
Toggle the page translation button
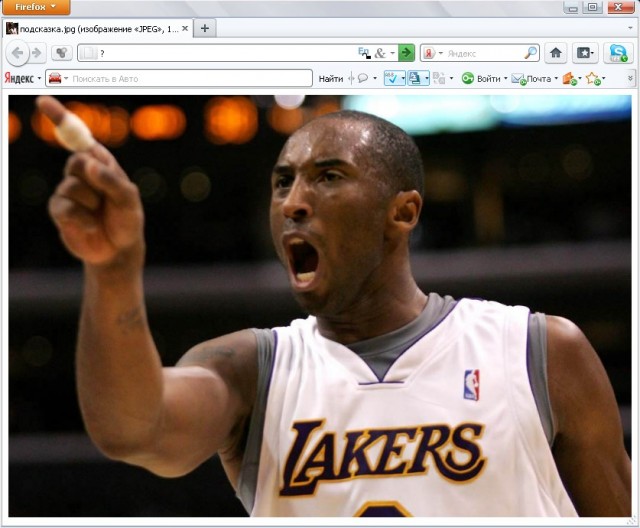[416, 78]
